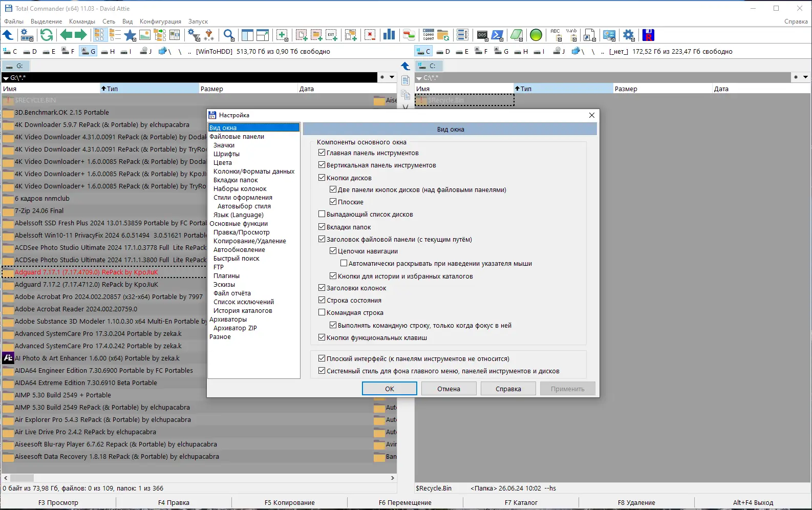Enable the 'Командная строка' checkbox
The image size is (812, 510).
tap(322, 312)
